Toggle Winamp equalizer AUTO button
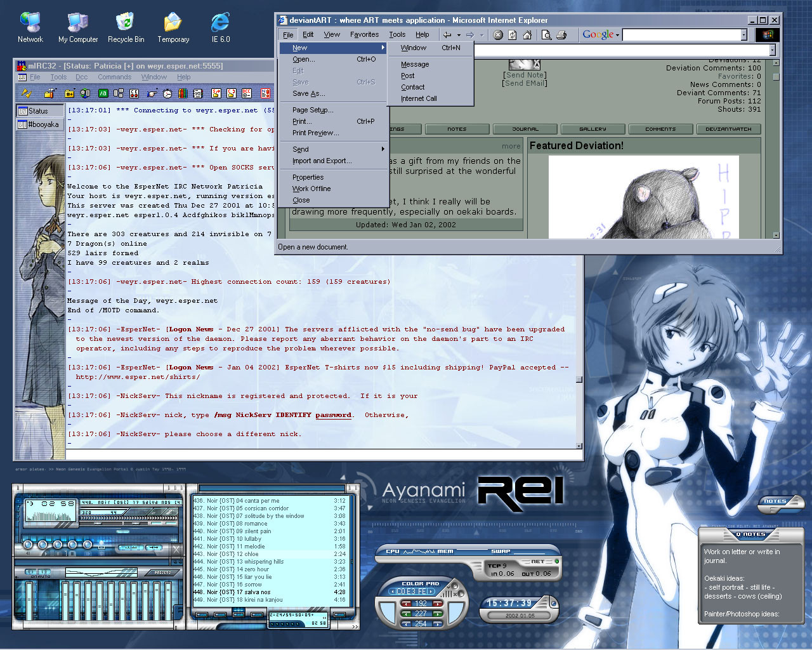This screenshot has height=650, width=812. coord(44,572)
